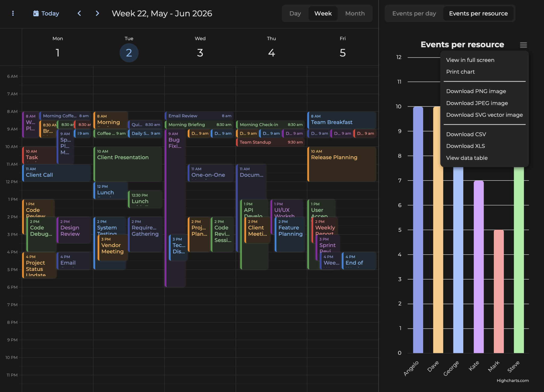
Task: Switch calendar to Day view
Action: coord(295,13)
